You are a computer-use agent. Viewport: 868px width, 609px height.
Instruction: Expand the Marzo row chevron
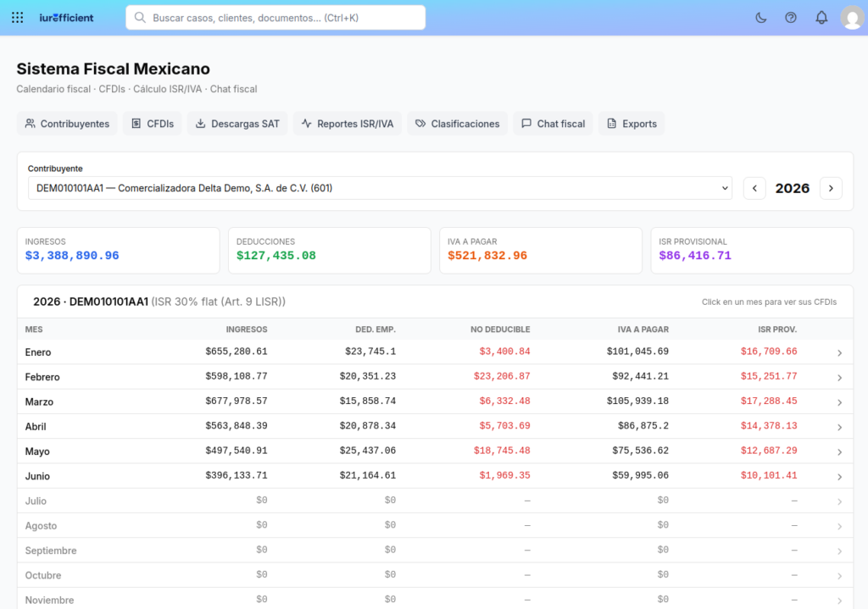840,402
